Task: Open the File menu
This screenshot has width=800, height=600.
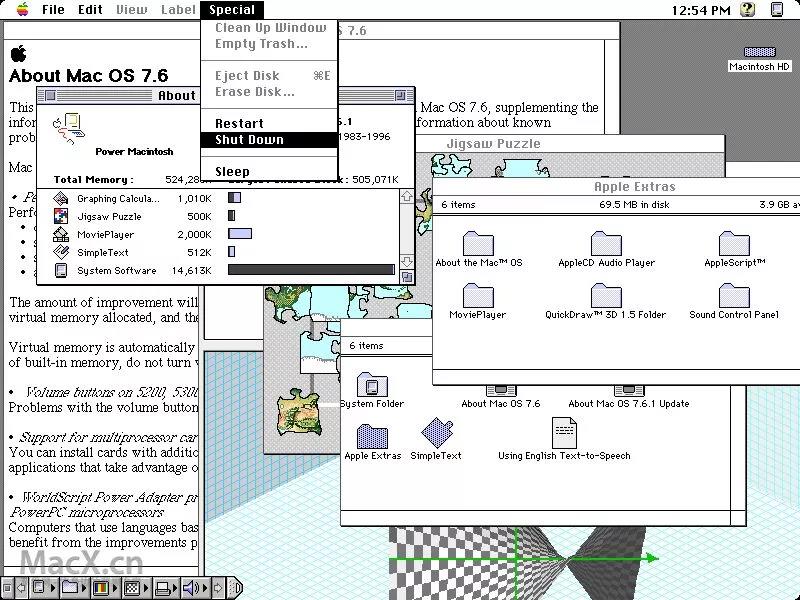Action: coord(53,10)
